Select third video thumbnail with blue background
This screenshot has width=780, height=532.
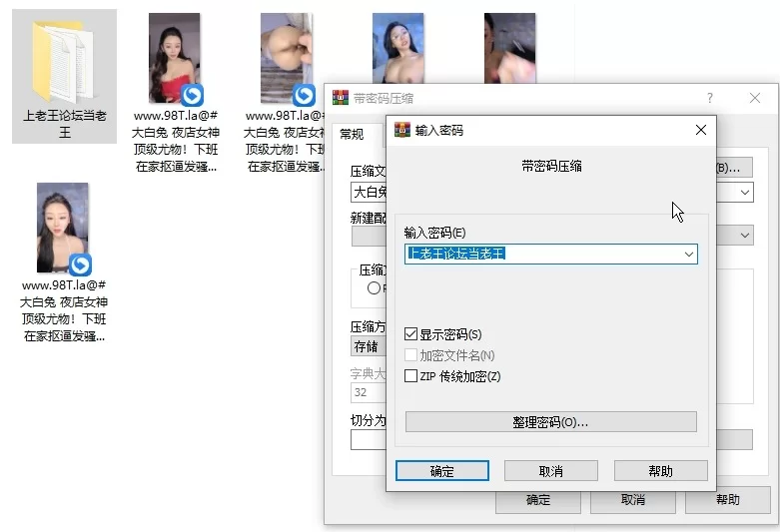pos(397,48)
